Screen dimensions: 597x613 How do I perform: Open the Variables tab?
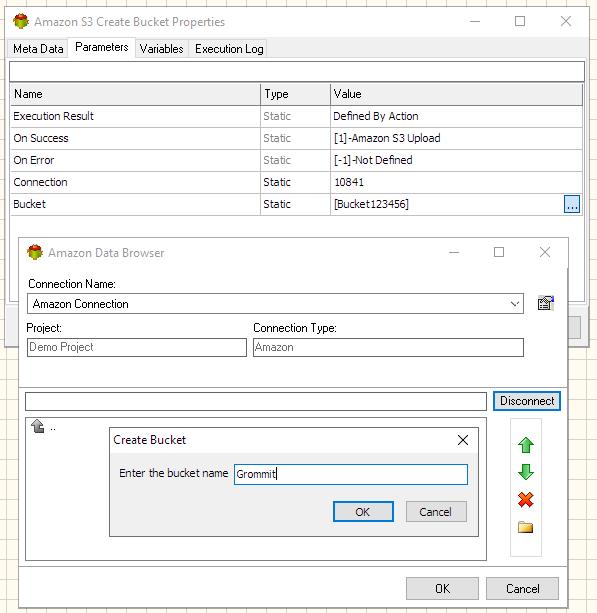[161, 49]
